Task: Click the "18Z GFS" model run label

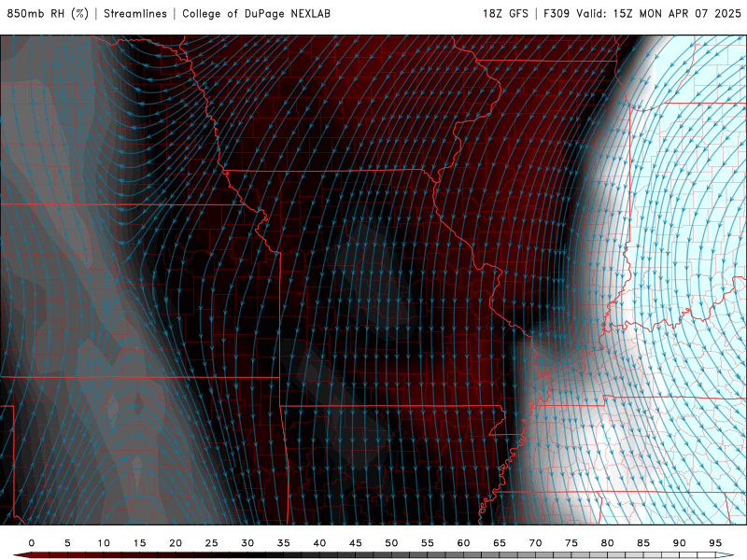Action: [505, 13]
